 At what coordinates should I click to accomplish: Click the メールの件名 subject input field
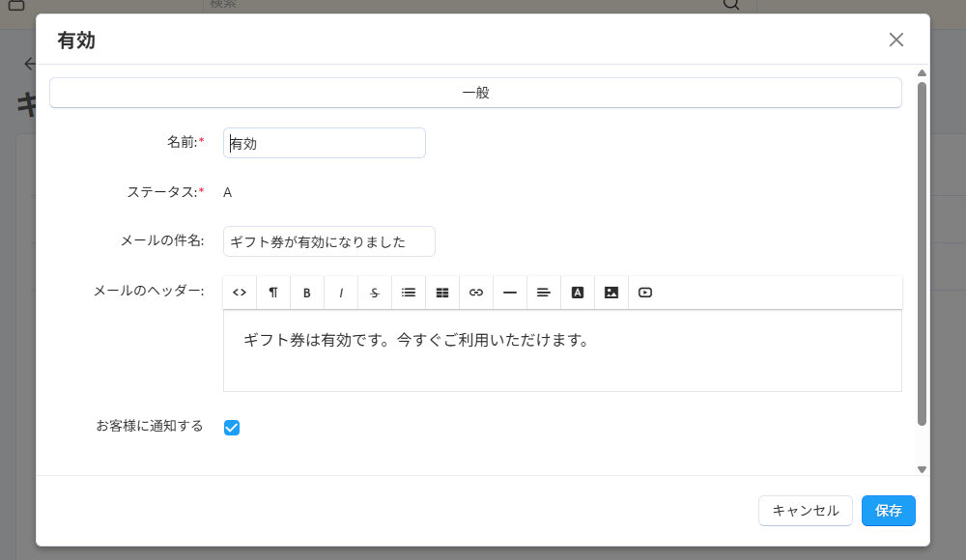click(329, 240)
